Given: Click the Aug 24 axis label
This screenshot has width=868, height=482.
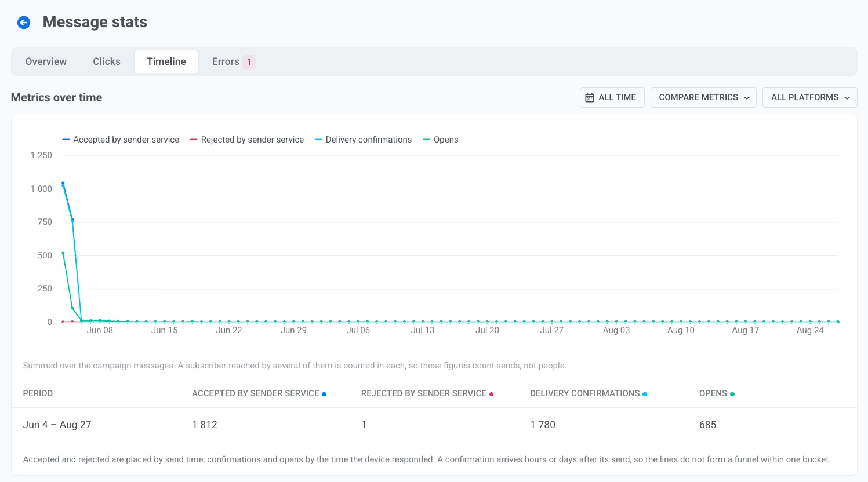Looking at the screenshot, I should tap(810, 330).
